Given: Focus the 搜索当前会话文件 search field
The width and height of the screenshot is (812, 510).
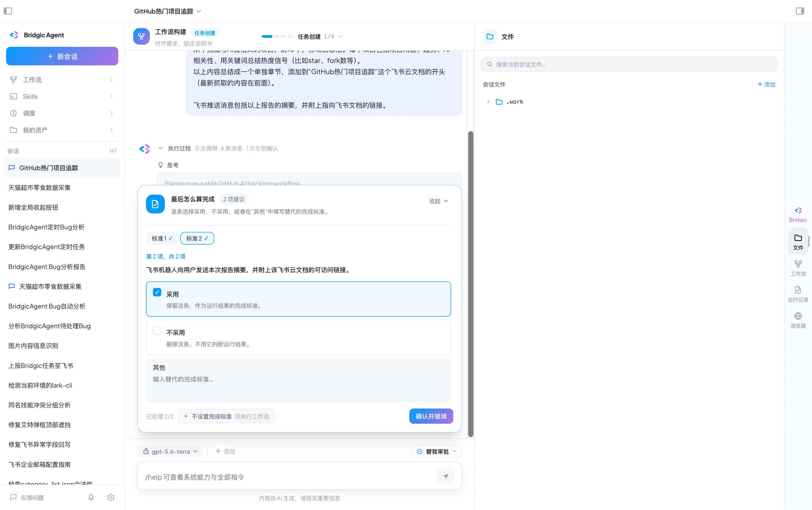Looking at the screenshot, I should click(x=629, y=64).
